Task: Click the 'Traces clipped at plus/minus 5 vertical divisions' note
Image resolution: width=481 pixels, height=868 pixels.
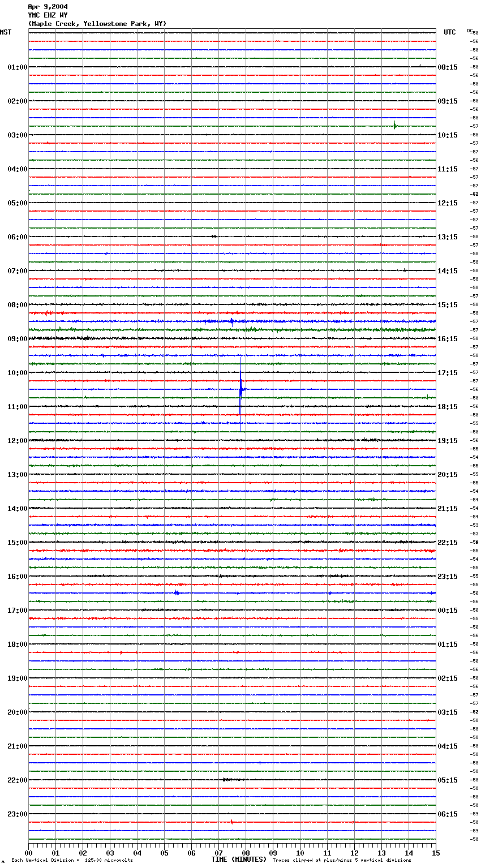Action: click(x=342, y=860)
